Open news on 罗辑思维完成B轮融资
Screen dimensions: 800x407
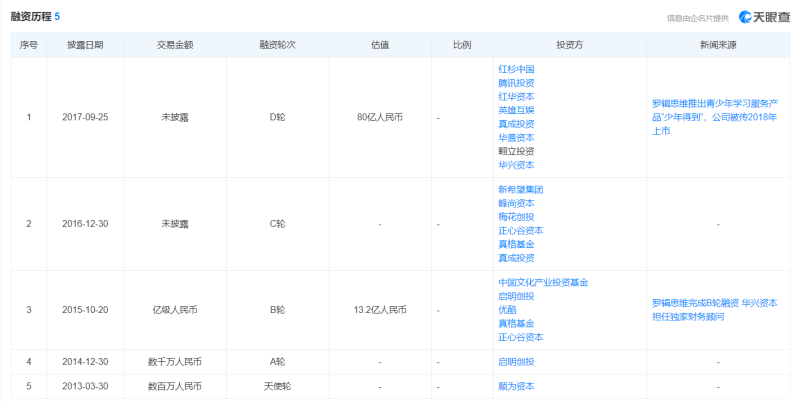[715, 310]
